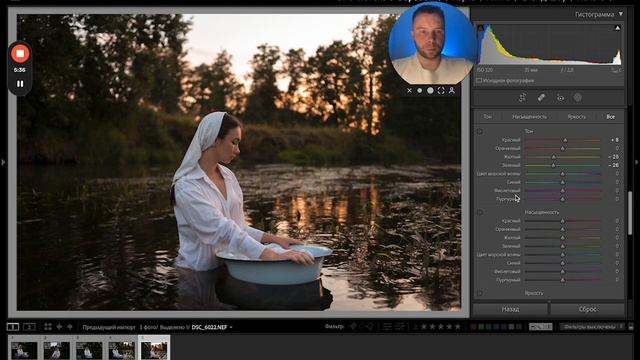
Task: Select the second window button labeled 2
Action: (x=29, y=327)
